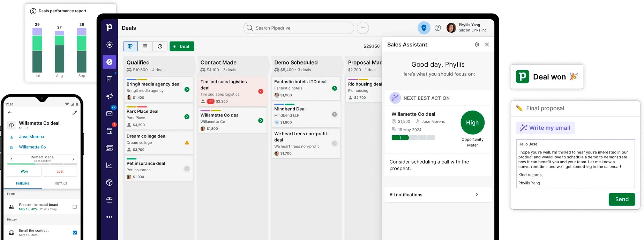
Task: Switch to TIMELINE tab on phone
Action: 22,183
